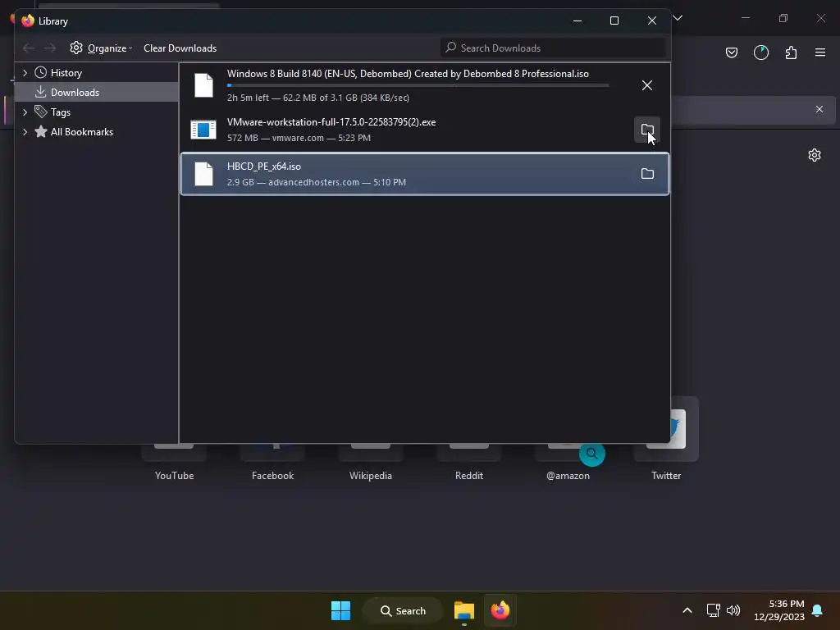Dismiss the Firefox notification bar with X
840x630 pixels.
point(819,109)
